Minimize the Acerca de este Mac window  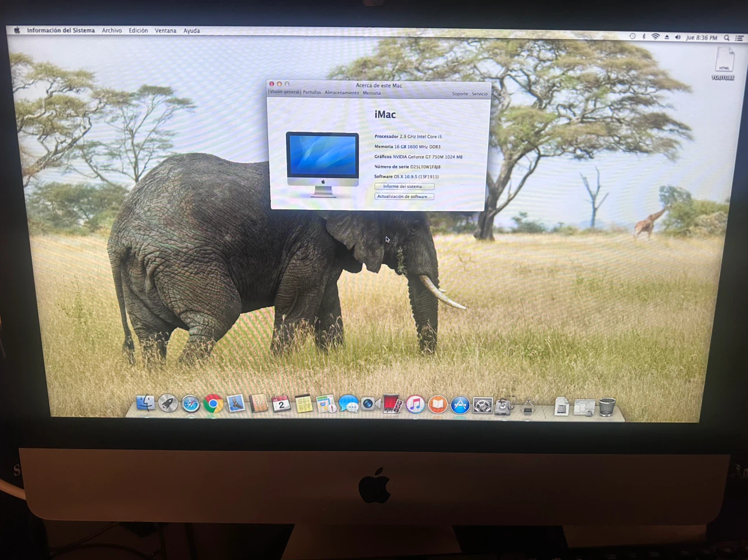[279, 84]
